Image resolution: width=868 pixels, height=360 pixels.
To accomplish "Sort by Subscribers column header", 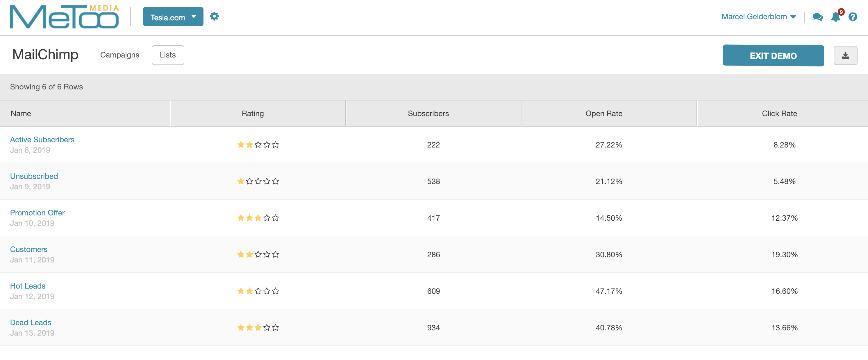I will (433, 114).
